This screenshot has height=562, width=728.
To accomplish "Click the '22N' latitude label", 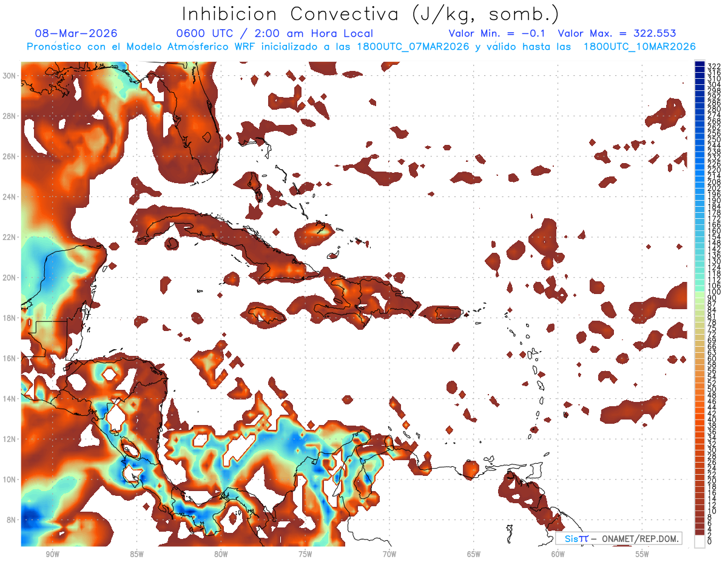I will (x=10, y=237).
